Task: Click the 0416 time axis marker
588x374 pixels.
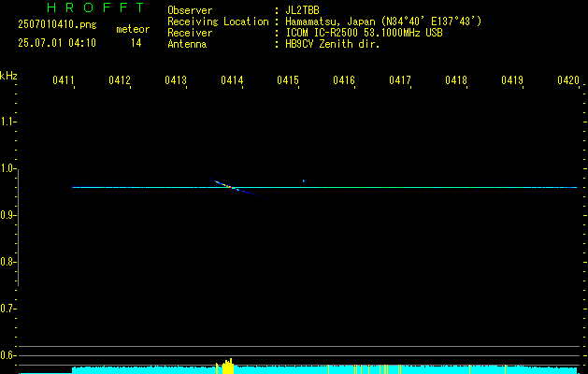Action: point(344,80)
